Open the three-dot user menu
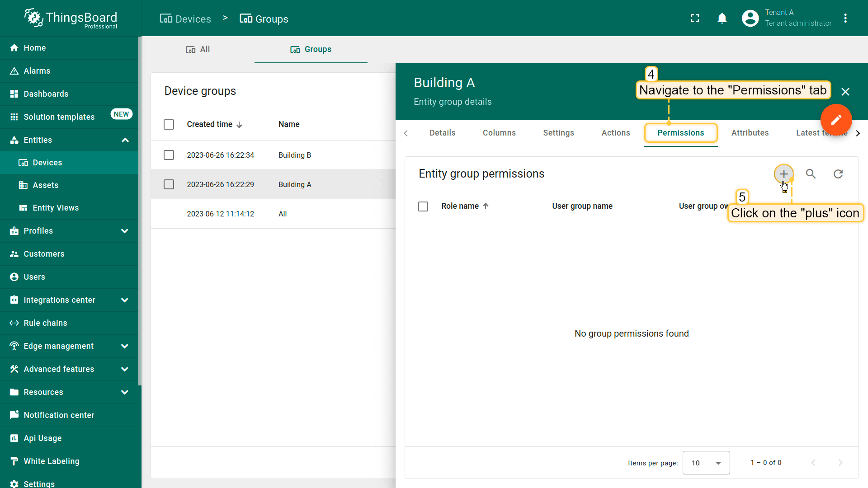Viewport: 868px width, 488px height. tap(845, 18)
